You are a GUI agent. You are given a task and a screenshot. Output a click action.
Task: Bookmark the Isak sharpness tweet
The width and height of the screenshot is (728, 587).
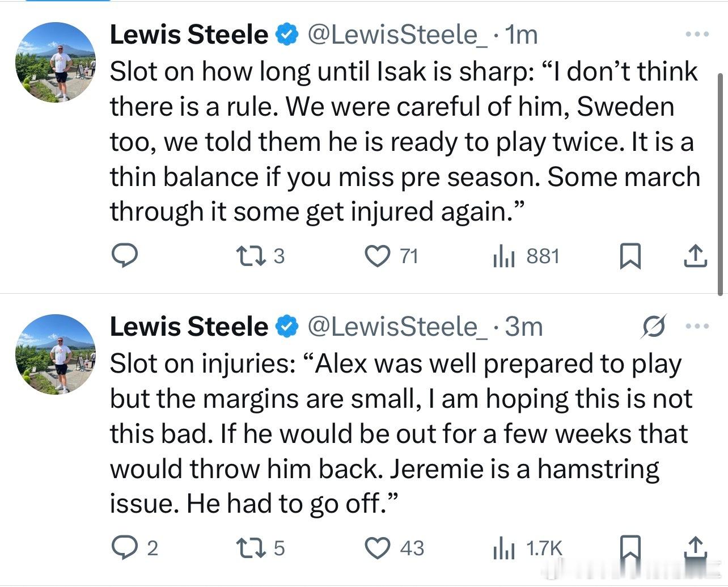pyautogui.click(x=630, y=256)
